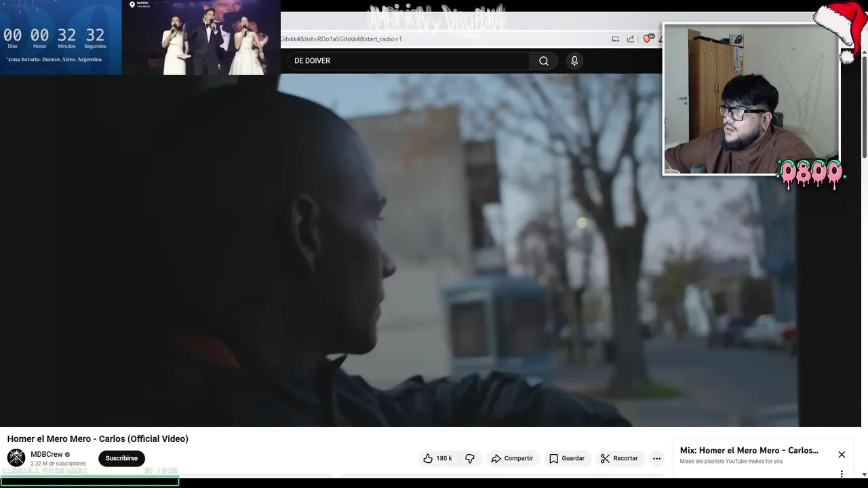
Task: Start voice search with the microphone icon
Action: pos(574,61)
